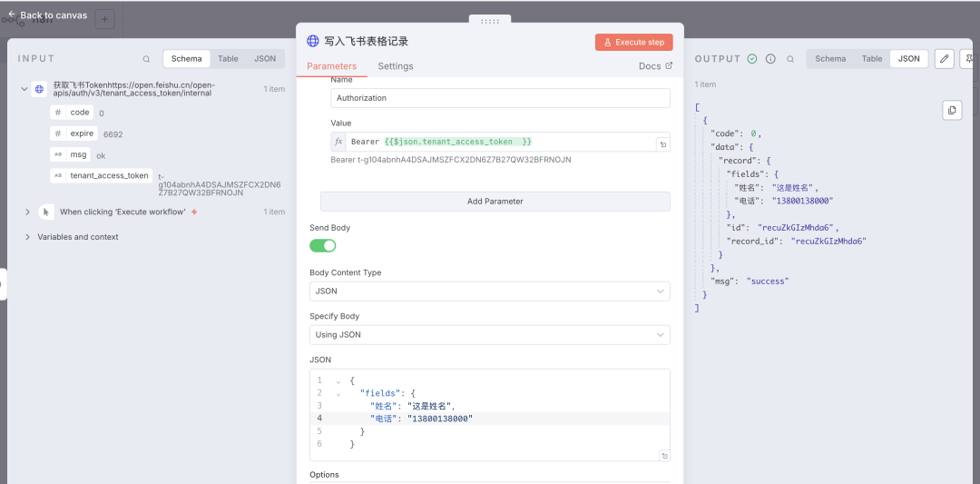Pin the output data with pin icon
Image resolution: width=980 pixels, height=484 pixels.
coord(971,59)
